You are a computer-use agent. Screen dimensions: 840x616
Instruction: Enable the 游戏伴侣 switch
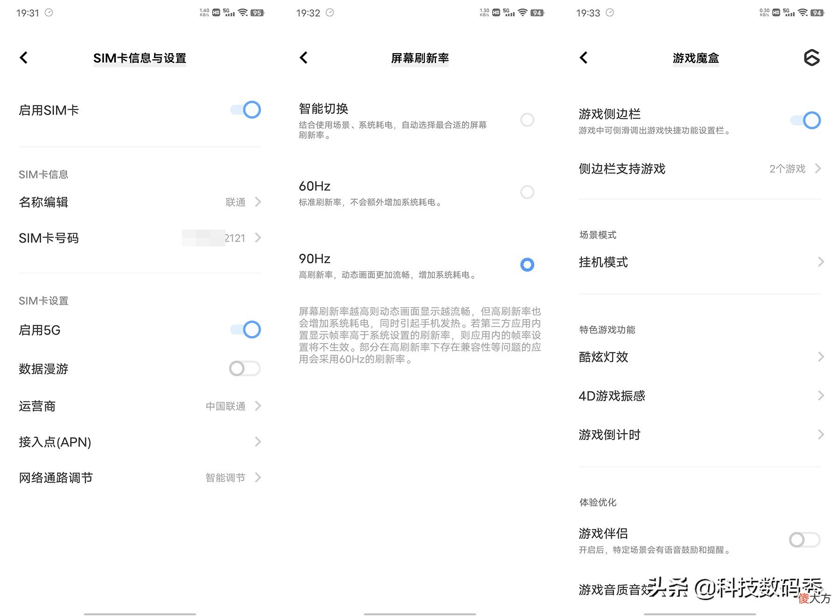point(805,540)
